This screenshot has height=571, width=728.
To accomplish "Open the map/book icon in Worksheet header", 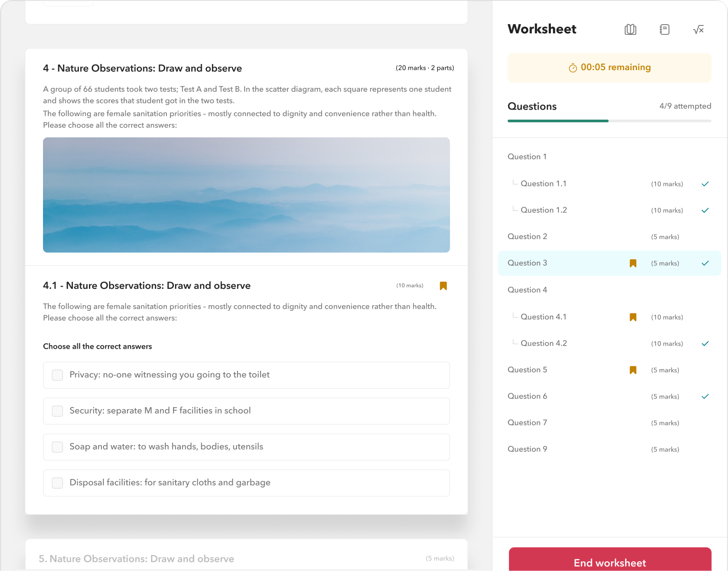I will click(x=630, y=30).
